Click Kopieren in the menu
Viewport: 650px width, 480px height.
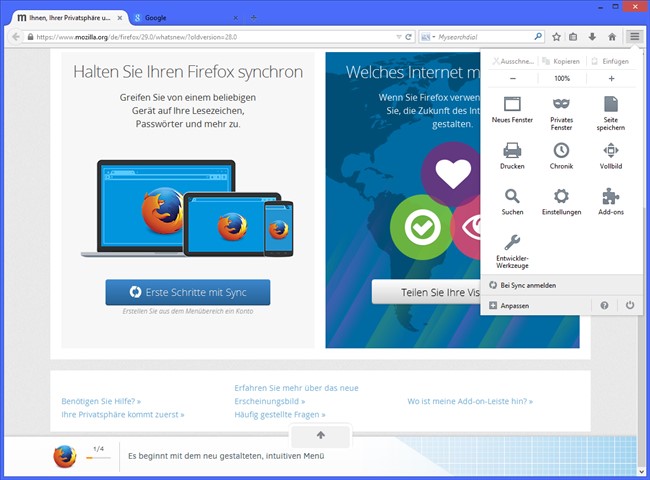click(561, 61)
